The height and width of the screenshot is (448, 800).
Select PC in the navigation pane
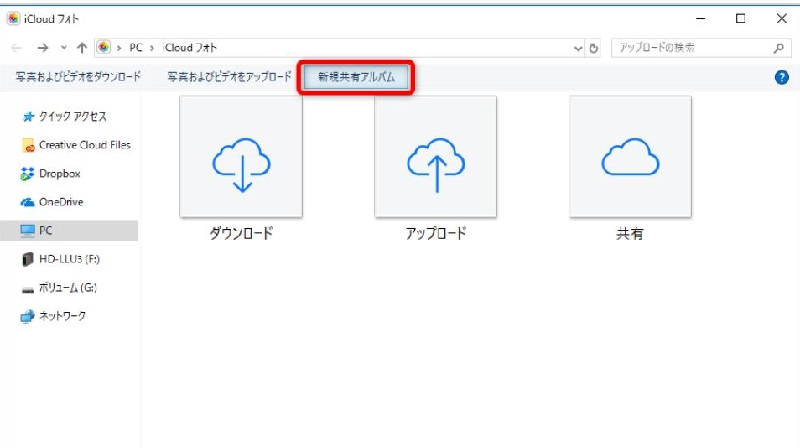pyautogui.click(x=69, y=231)
